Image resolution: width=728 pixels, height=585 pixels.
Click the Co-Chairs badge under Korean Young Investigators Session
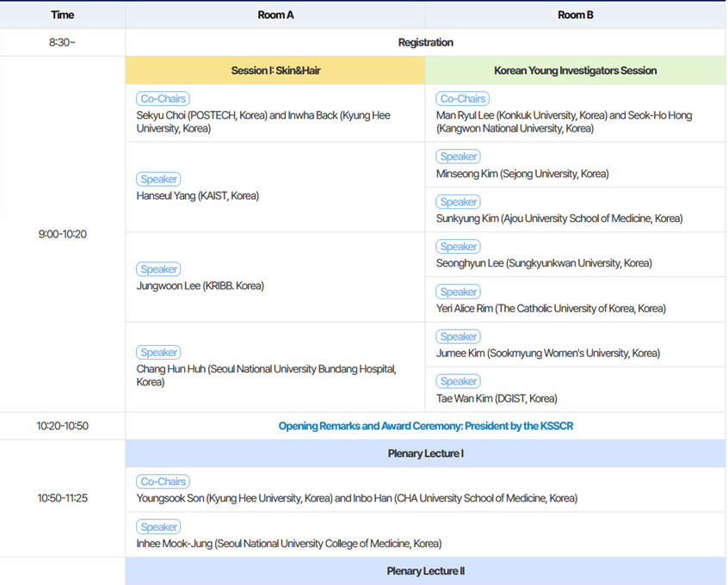pos(462,99)
